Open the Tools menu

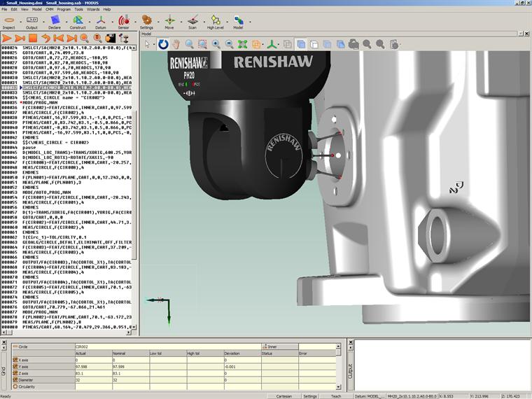click(x=78, y=10)
